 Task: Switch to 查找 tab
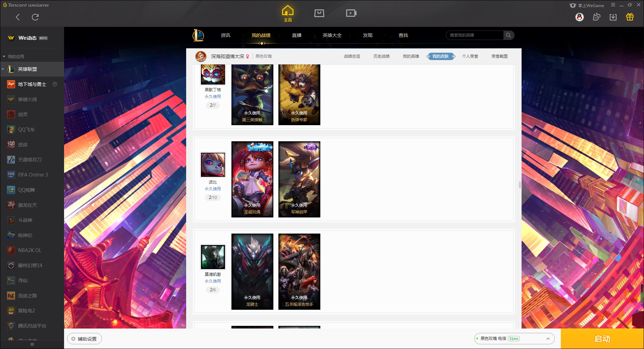coord(403,35)
